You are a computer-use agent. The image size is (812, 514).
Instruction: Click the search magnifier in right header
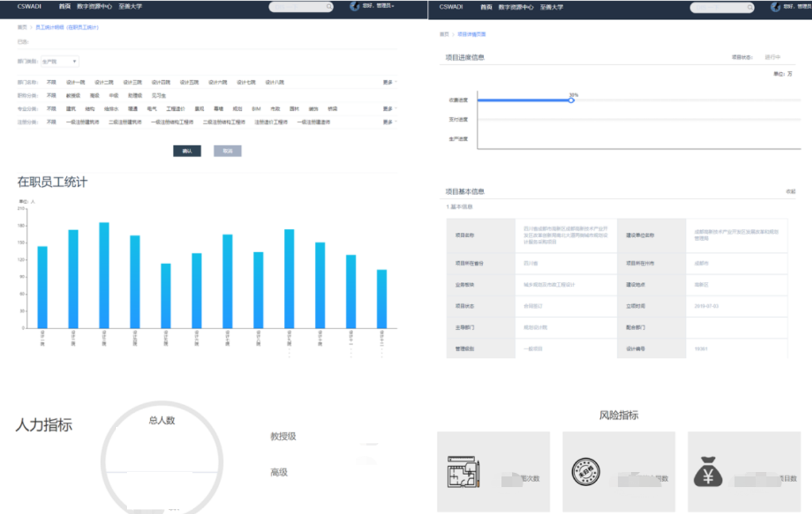(750, 7)
